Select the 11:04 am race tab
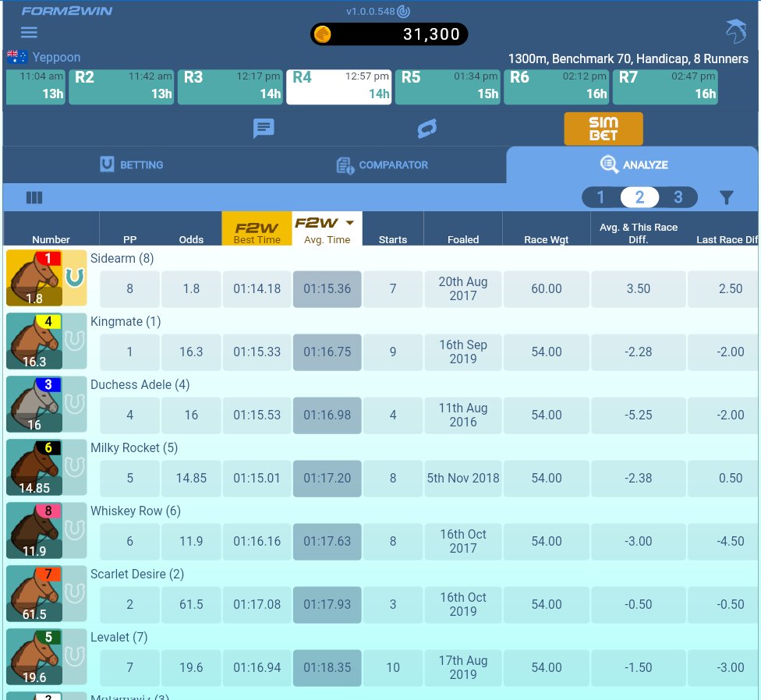This screenshot has height=700, width=761. tap(35, 87)
